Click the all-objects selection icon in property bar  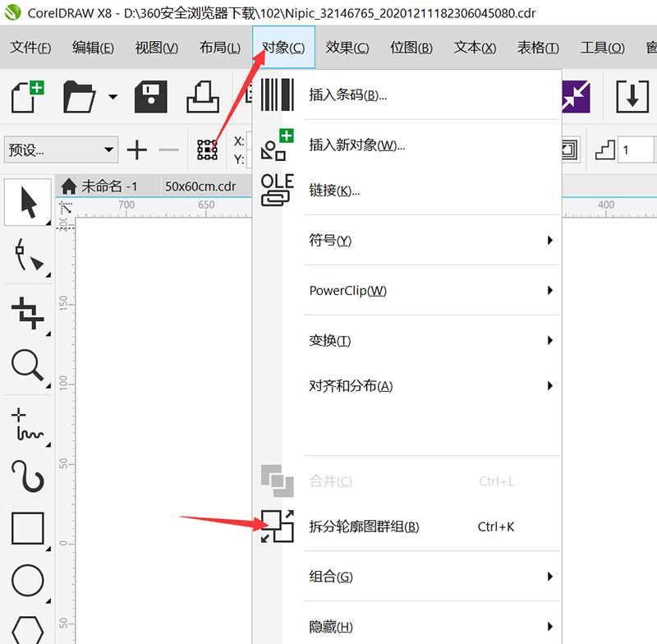tap(208, 149)
